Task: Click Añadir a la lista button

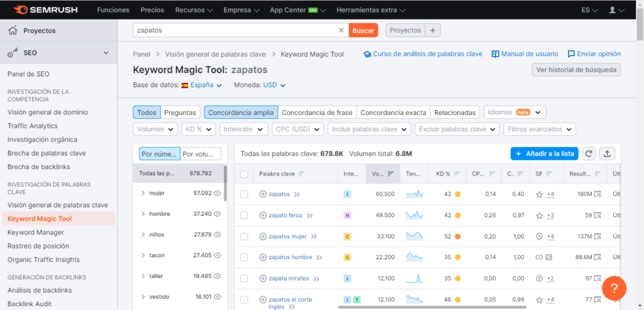Action: 545,154
